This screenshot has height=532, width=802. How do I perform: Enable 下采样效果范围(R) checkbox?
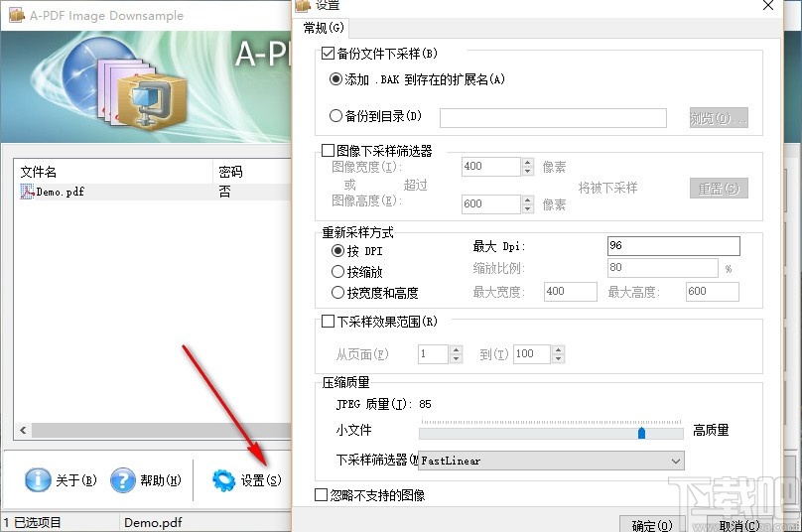328,322
